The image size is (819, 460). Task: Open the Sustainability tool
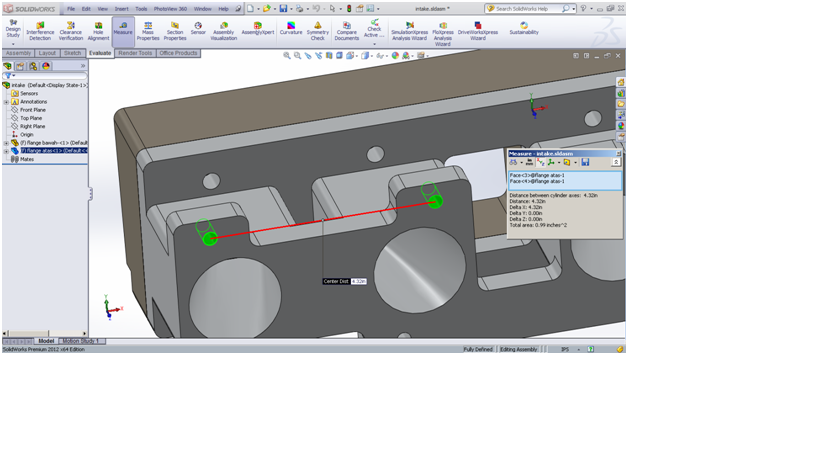click(x=523, y=28)
